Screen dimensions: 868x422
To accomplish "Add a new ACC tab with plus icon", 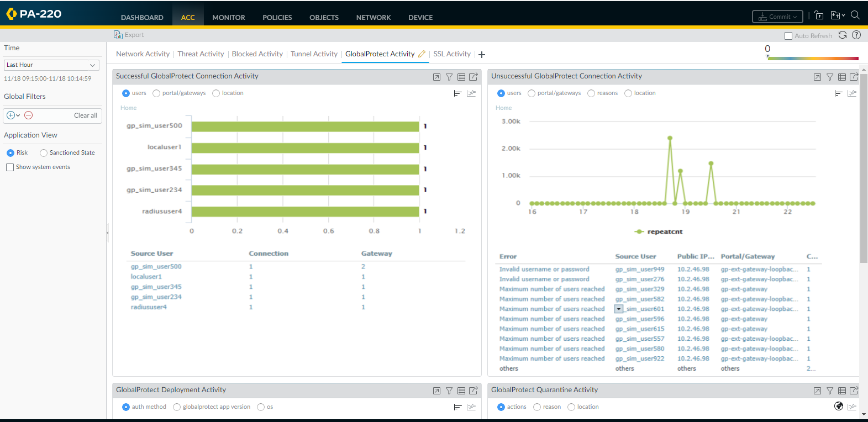I will click(x=482, y=55).
